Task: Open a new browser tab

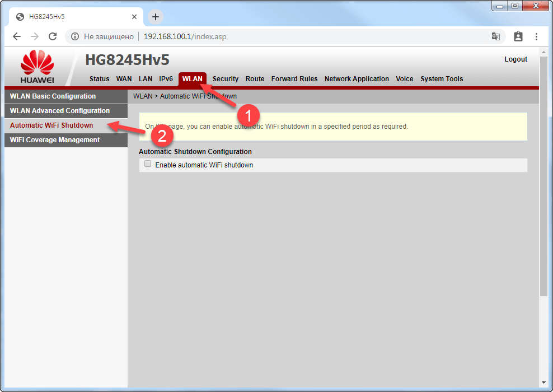Action: [x=155, y=17]
